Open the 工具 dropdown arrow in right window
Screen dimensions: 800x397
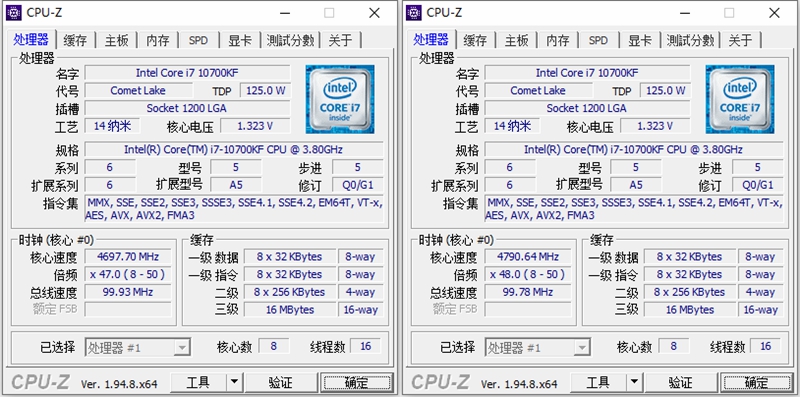click(634, 382)
